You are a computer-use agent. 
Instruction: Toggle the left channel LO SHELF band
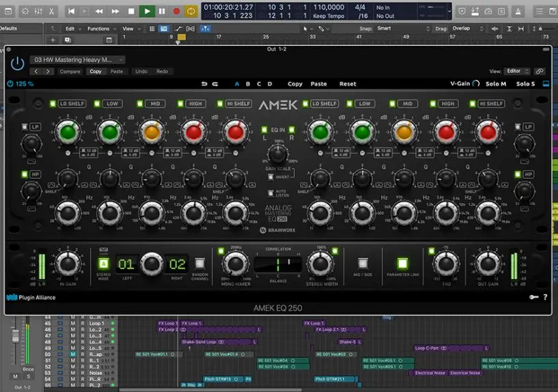(x=53, y=104)
